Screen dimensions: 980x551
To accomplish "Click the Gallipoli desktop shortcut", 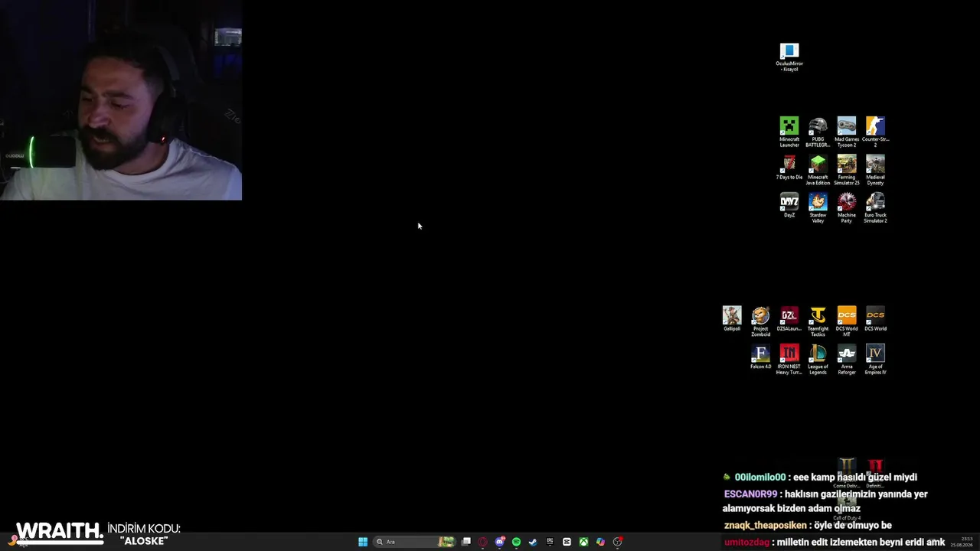I will click(x=732, y=318).
